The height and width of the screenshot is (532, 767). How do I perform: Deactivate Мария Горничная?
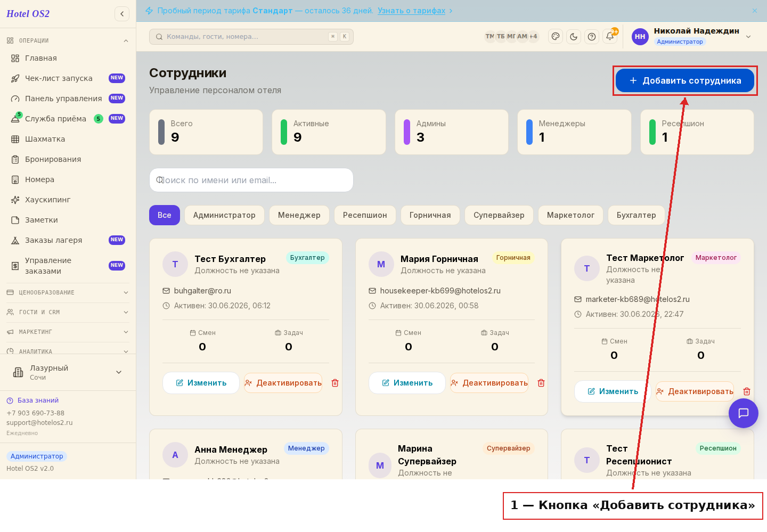click(x=489, y=383)
